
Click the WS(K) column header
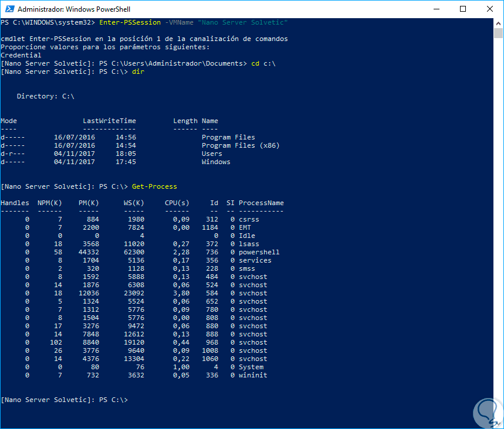[x=134, y=203]
